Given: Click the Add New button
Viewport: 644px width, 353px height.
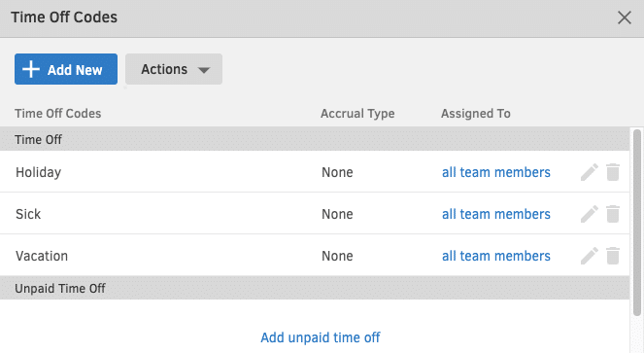Looking at the screenshot, I should tap(66, 69).
